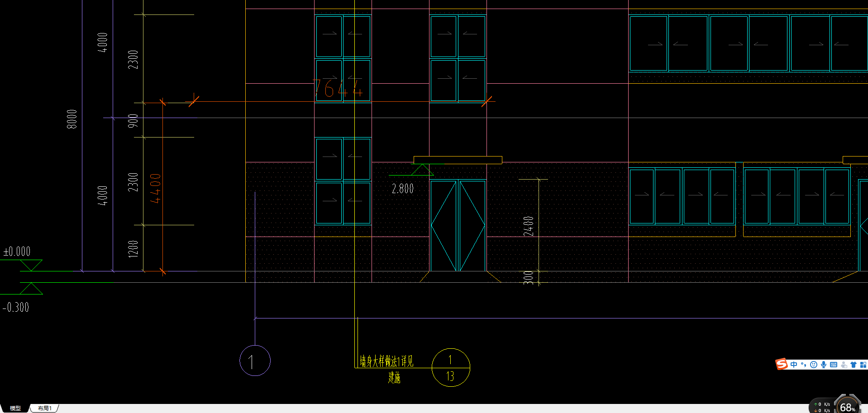Open the emoji smiley panel in IME bar

tap(813, 365)
